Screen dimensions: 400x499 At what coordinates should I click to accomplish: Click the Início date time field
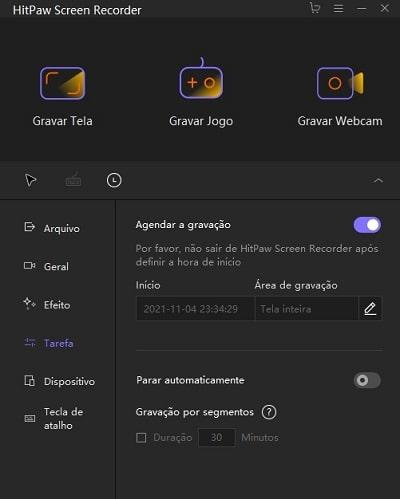pyautogui.click(x=195, y=309)
